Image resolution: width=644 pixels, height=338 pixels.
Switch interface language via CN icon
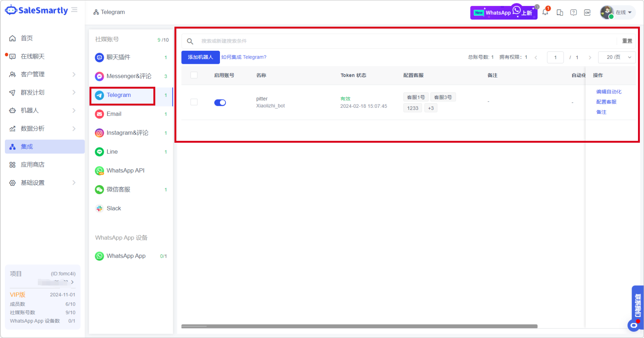tap(587, 12)
